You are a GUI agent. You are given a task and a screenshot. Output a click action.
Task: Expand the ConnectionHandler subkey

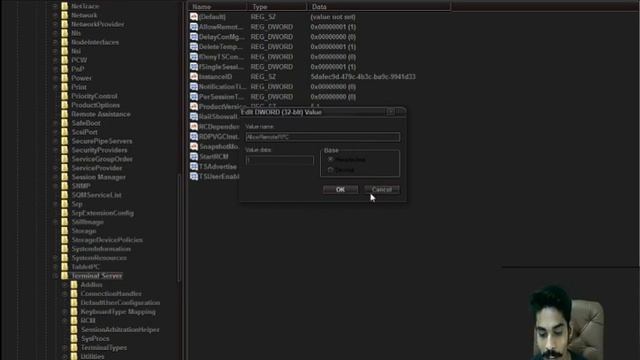pyautogui.click(x=65, y=294)
